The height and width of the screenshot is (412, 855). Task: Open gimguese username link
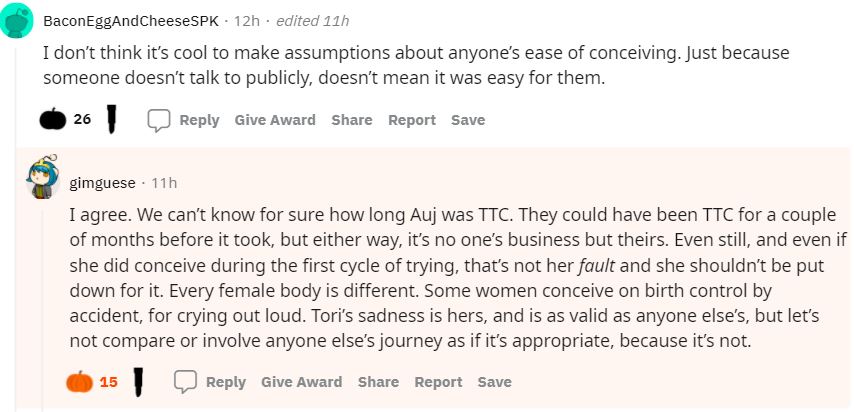point(102,183)
